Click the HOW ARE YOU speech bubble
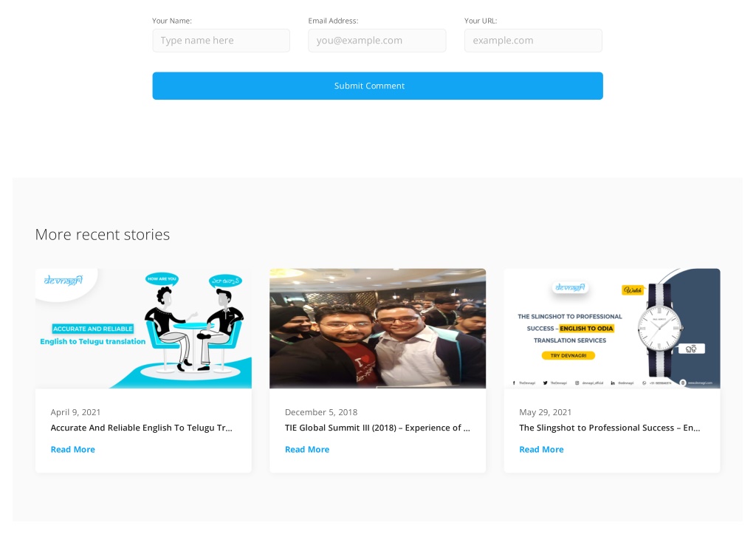 162,279
